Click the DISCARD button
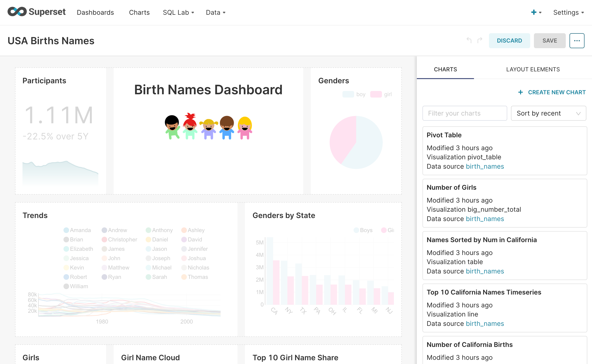This screenshot has width=592, height=364. point(509,40)
